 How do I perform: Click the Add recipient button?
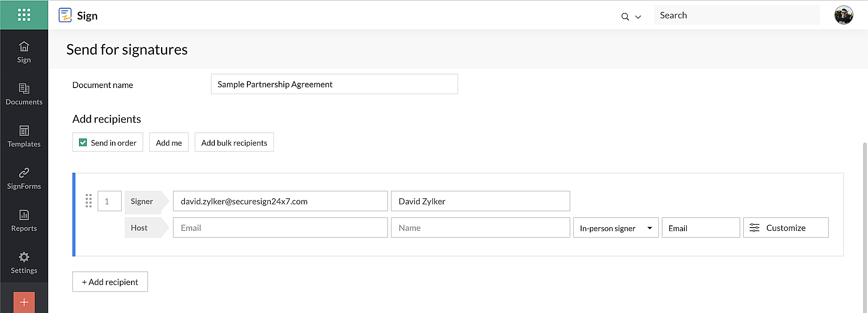(x=110, y=282)
